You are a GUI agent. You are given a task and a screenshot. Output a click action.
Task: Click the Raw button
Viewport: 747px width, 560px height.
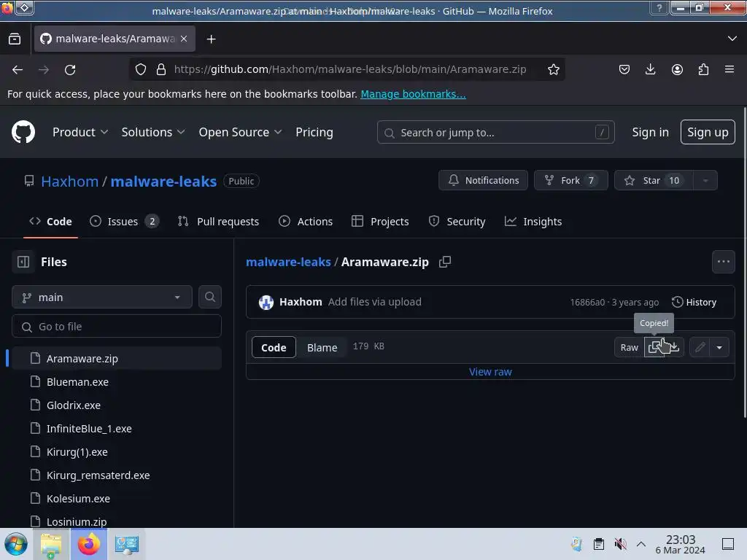pyautogui.click(x=629, y=347)
